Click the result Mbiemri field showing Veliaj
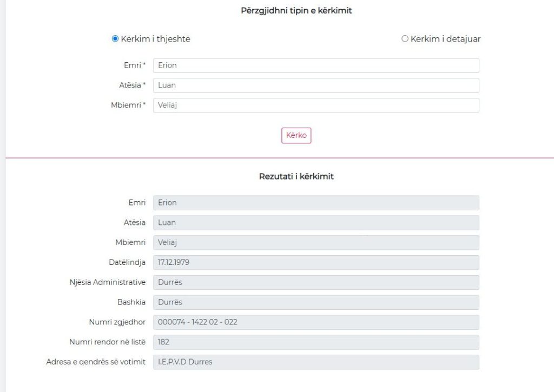This screenshot has height=392, width=554. tap(316, 243)
